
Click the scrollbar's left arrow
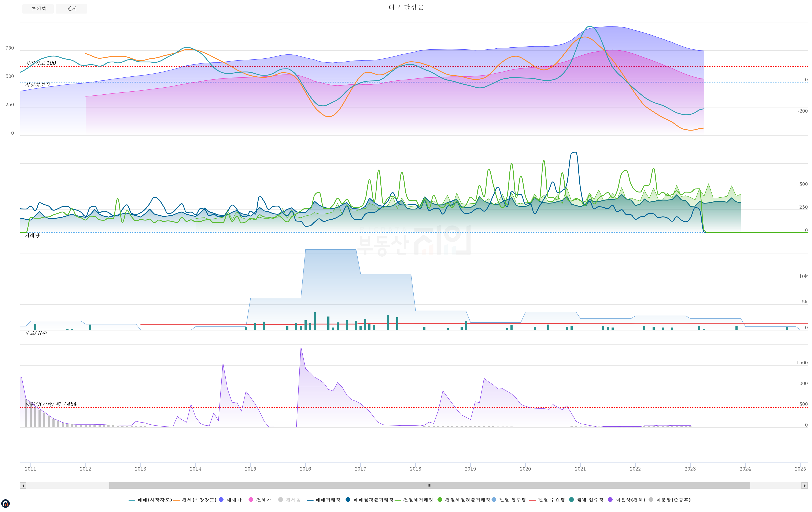(23, 486)
